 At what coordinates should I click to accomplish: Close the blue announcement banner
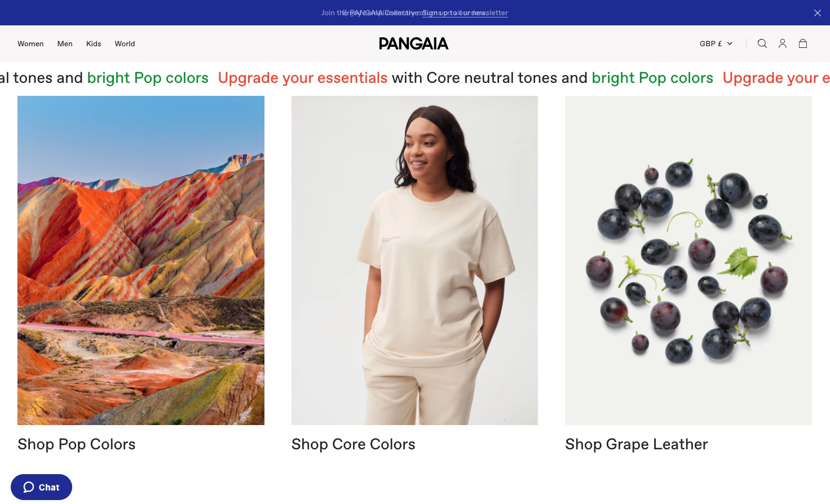click(x=817, y=13)
